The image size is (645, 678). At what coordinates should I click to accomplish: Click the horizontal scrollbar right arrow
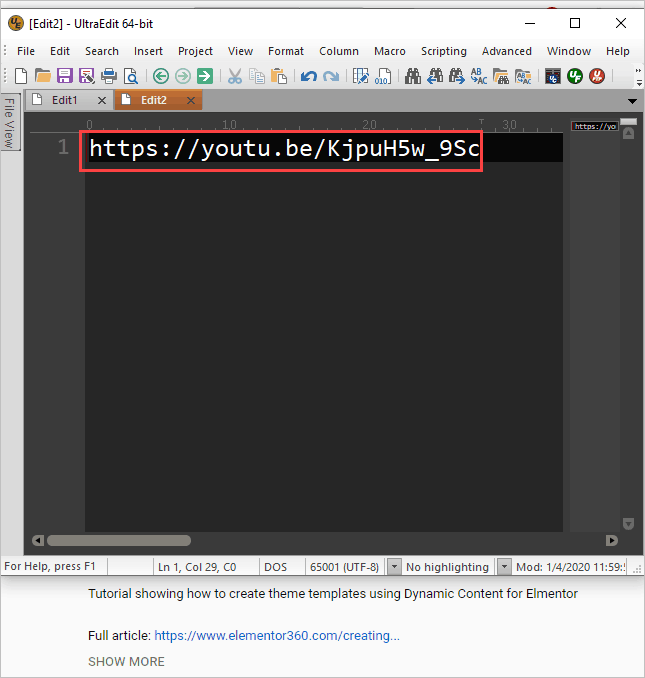[612, 540]
